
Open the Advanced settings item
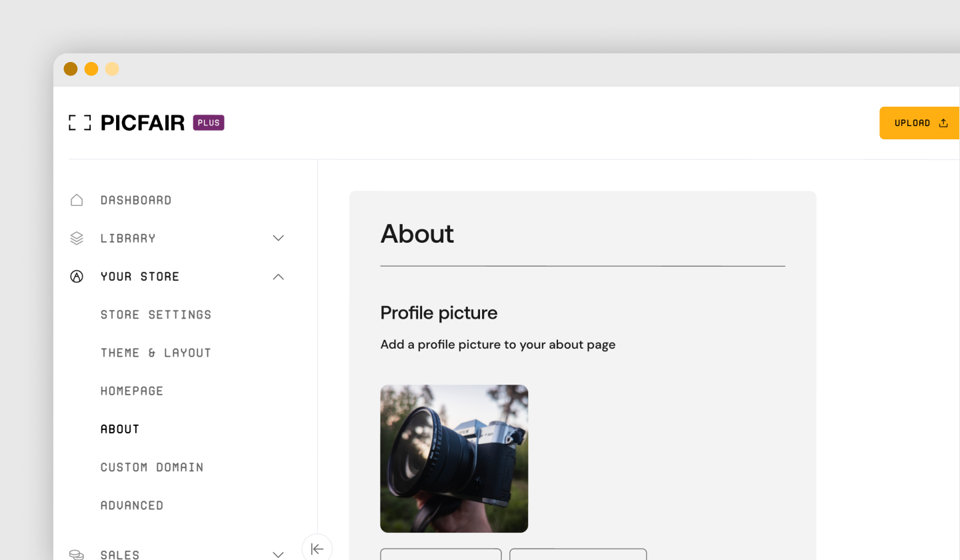(132, 505)
